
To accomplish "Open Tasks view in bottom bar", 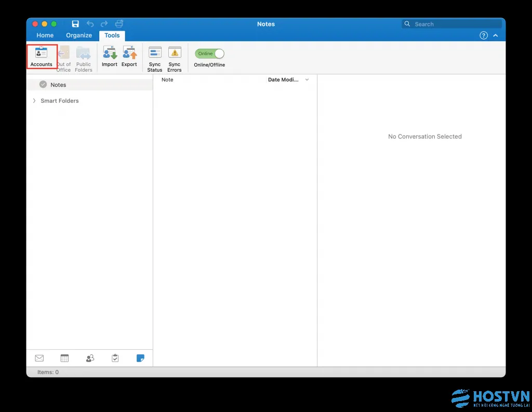I will point(115,358).
